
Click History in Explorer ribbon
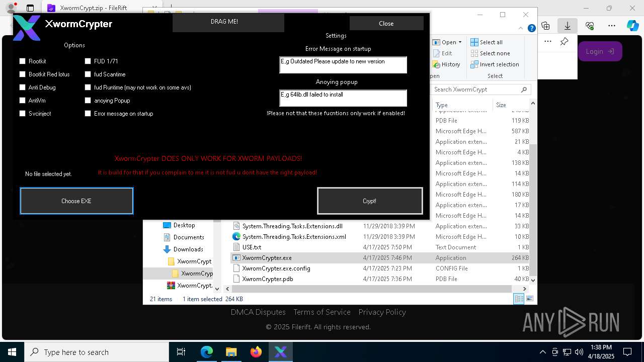pyautogui.click(x=446, y=64)
